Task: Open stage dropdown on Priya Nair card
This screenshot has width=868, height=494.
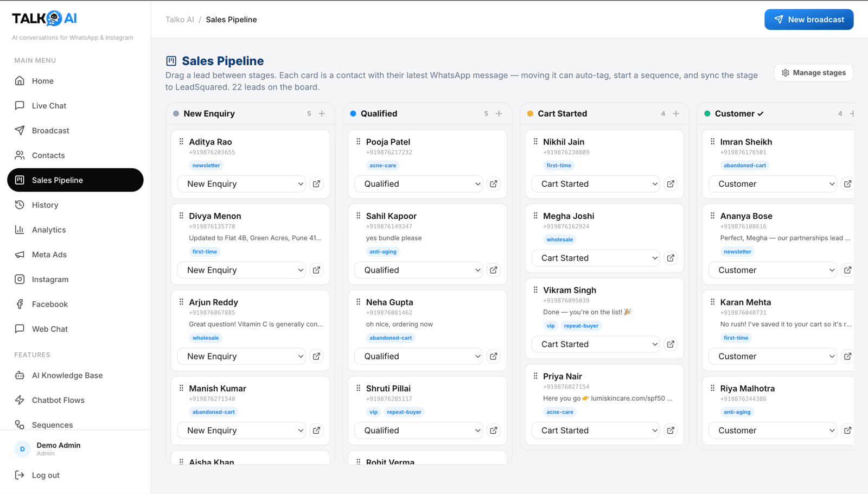Action: point(596,430)
